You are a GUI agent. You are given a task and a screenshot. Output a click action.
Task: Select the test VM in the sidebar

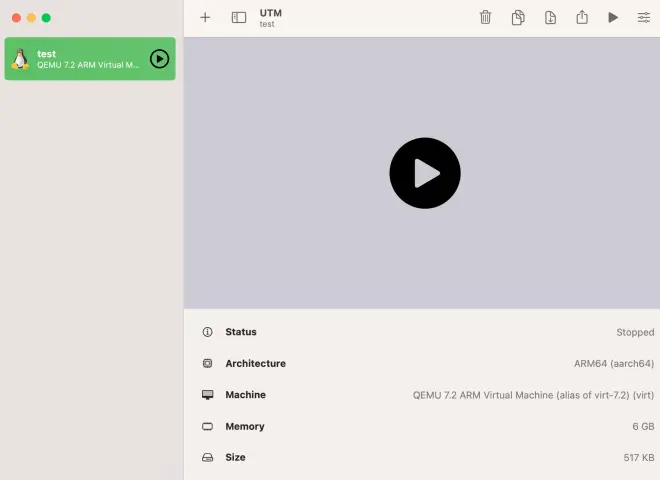tap(90, 59)
